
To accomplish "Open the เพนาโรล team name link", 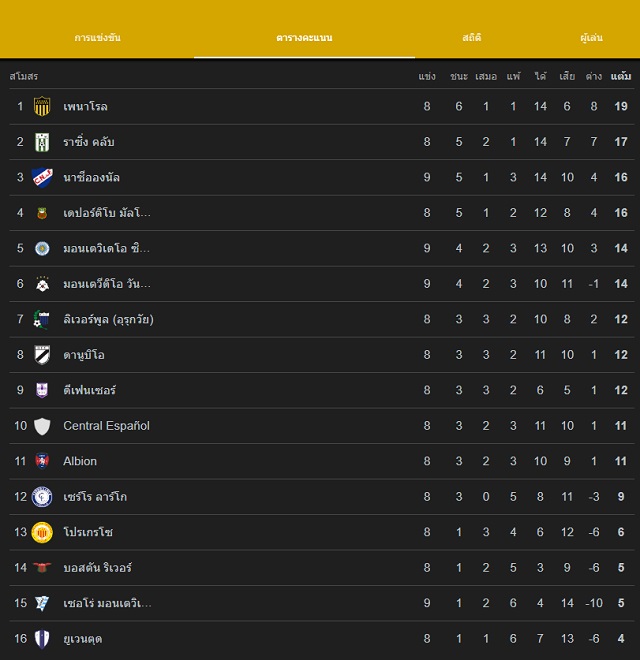I will point(86,106).
